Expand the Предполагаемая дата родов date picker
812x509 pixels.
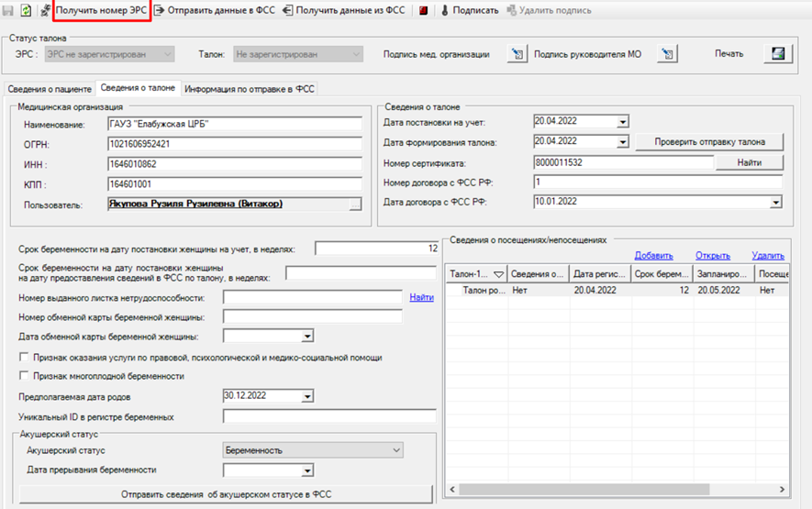pos(307,396)
